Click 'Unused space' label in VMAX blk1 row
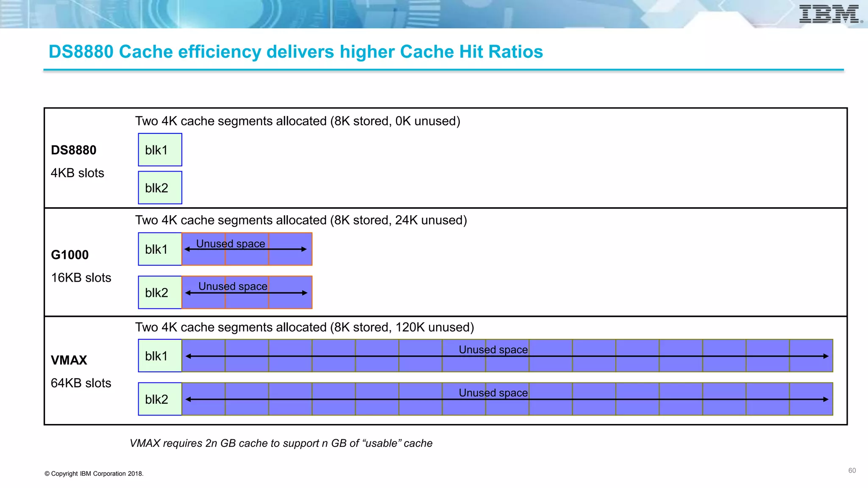This screenshot has width=868, height=488. point(493,350)
